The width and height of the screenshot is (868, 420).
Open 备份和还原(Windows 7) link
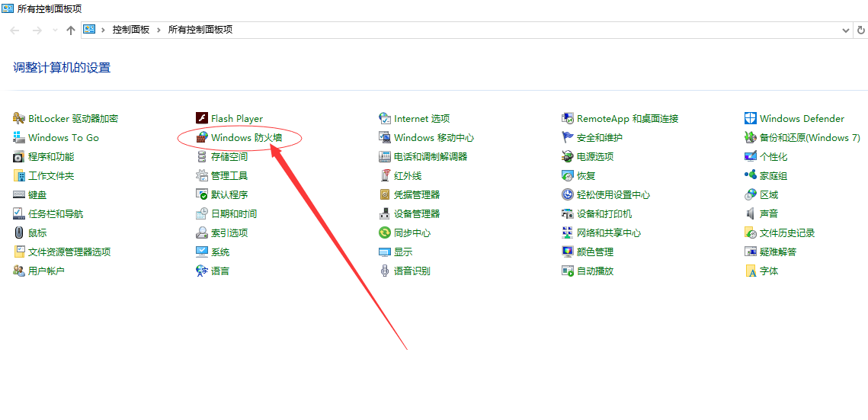point(810,137)
